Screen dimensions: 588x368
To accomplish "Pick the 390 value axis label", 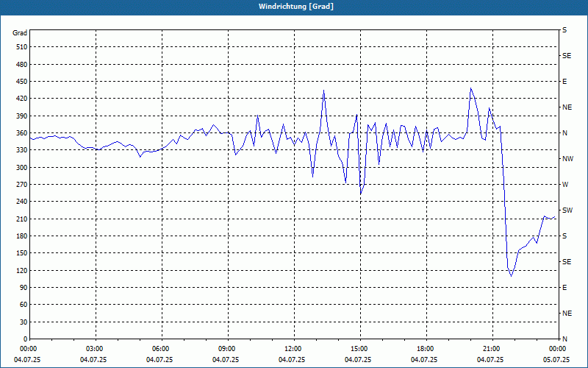I will click(21, 116).
